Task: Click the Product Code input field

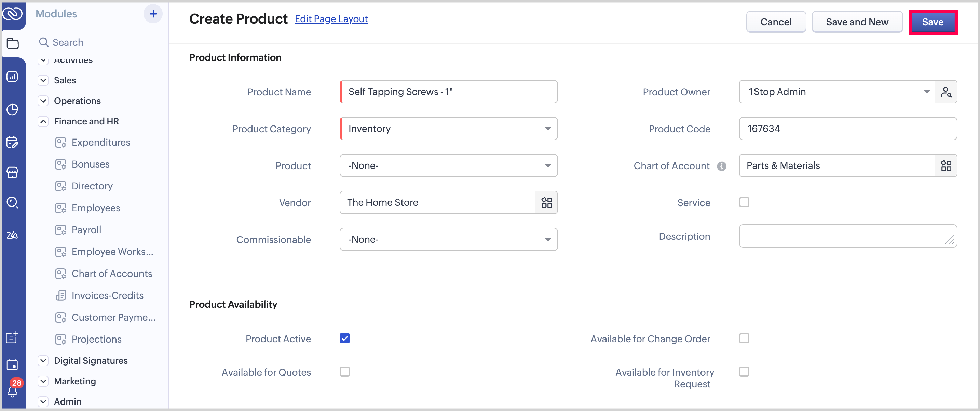Action: (x=848, y=129)
